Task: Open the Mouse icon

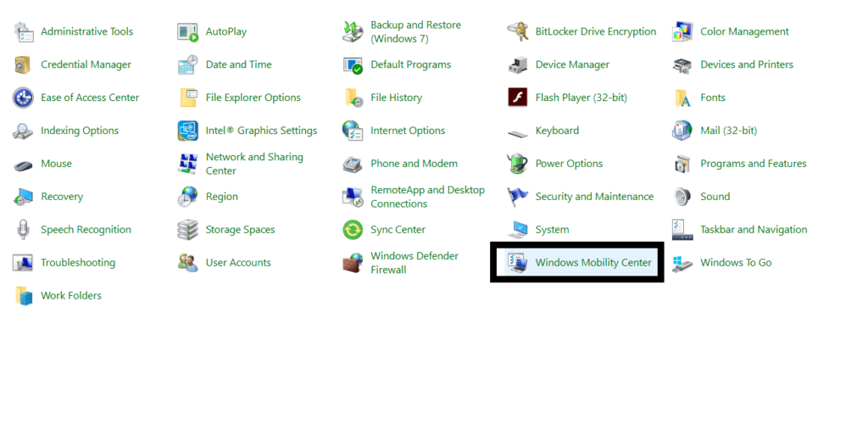Action: tap(23, 165)
